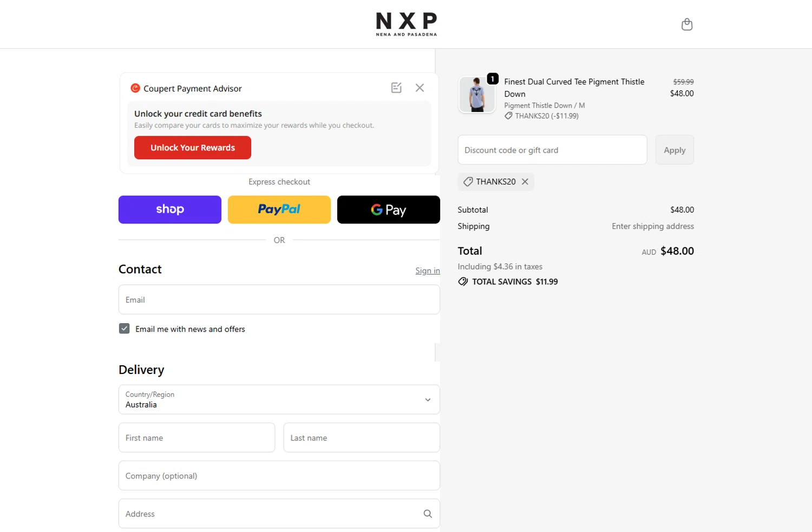Click Unlock Your Rewards button

click(193, 148)
